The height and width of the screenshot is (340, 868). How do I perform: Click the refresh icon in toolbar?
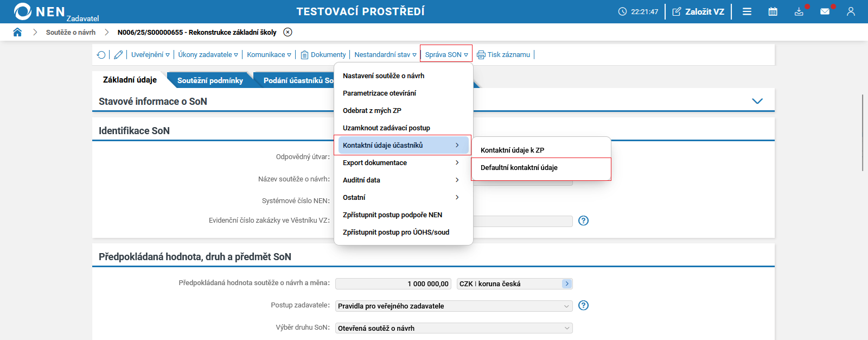[101, 55]
